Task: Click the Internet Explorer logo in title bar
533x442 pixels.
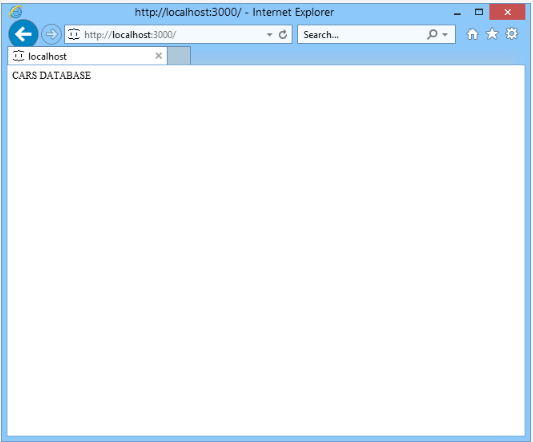Action: click(x=15, y=12)
